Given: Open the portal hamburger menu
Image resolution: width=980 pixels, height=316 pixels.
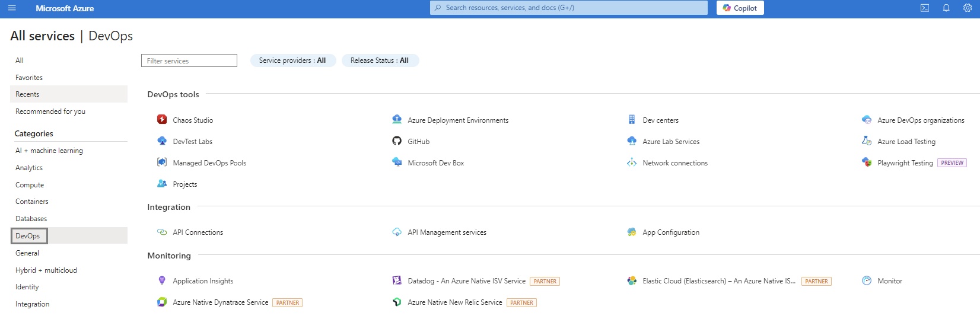Looking at the screenshot, I should pos(12,8).
